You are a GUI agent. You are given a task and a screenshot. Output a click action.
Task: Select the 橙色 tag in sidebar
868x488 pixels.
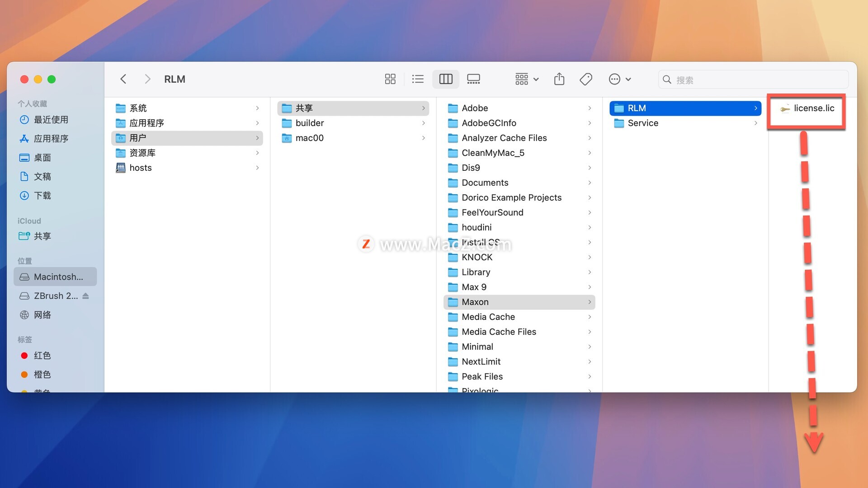(42, 375)
